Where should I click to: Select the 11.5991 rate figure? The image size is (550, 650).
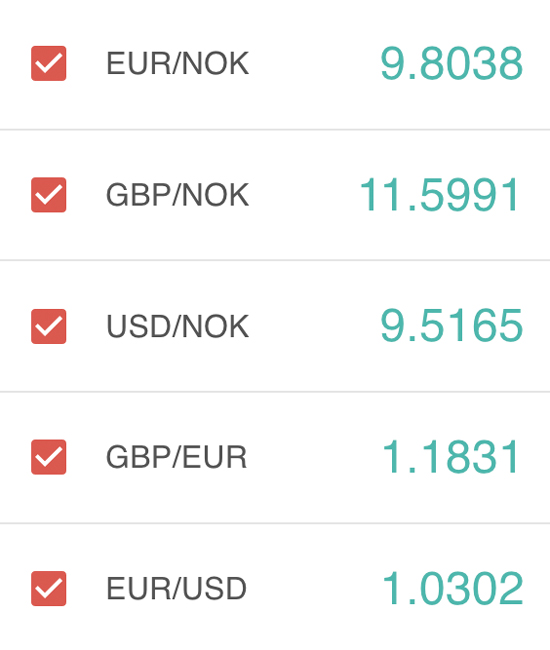pos(439,195)
